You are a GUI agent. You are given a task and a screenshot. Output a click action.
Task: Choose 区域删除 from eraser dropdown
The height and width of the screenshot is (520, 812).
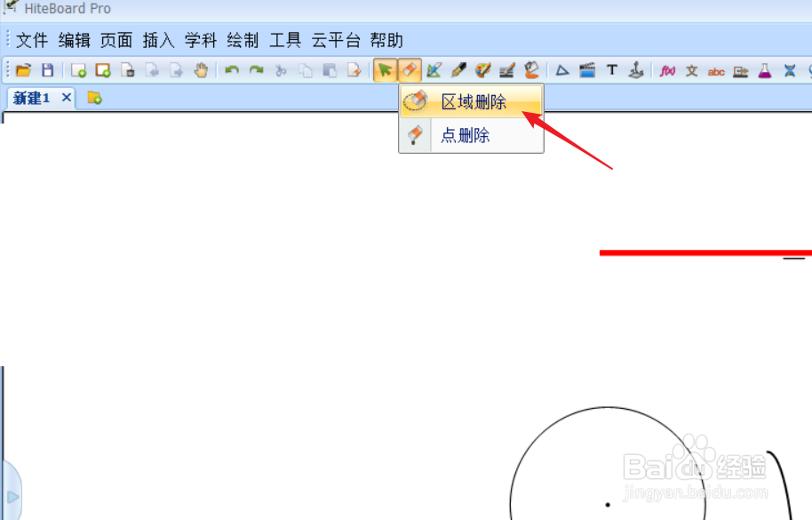pyautogui.click(x=471, y=101)
